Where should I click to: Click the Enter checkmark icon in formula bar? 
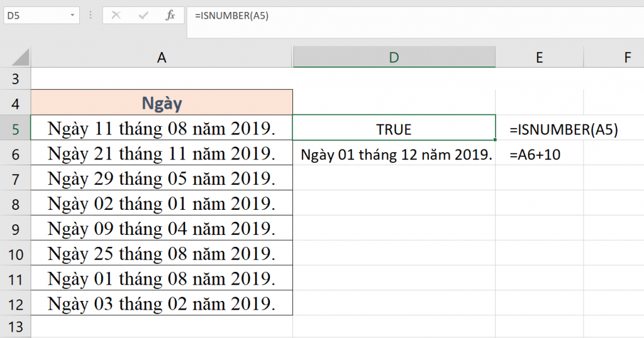[x=143, y=16]
